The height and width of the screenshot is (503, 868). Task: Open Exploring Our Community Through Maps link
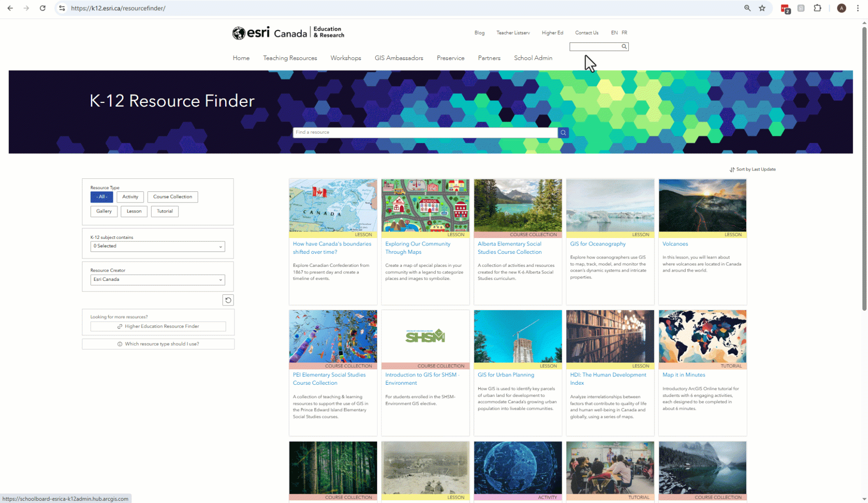coord(418,248)
